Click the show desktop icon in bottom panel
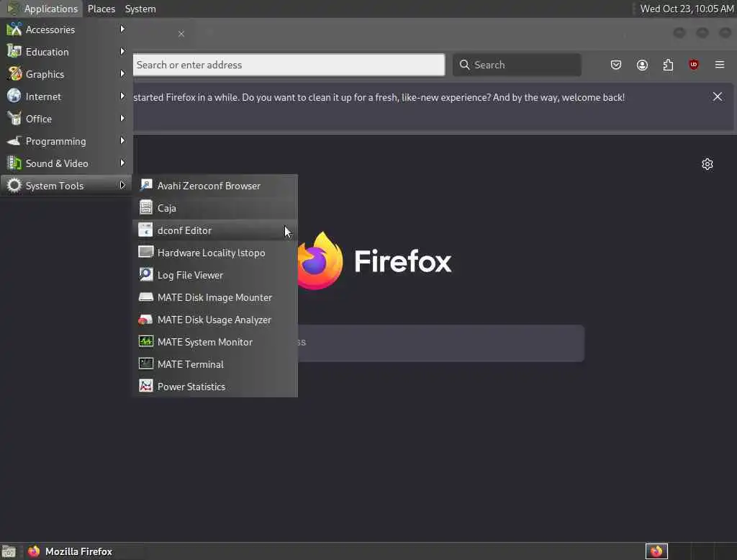737x560 pixels. click(x=9, y=551)
